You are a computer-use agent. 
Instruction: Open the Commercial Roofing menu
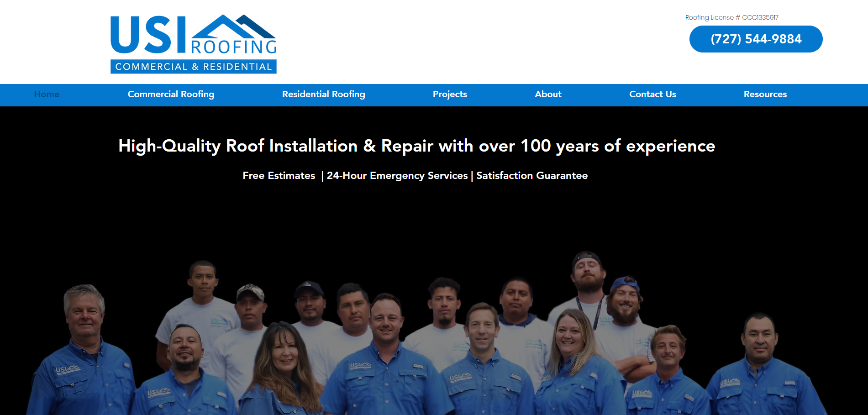point(171,95)
